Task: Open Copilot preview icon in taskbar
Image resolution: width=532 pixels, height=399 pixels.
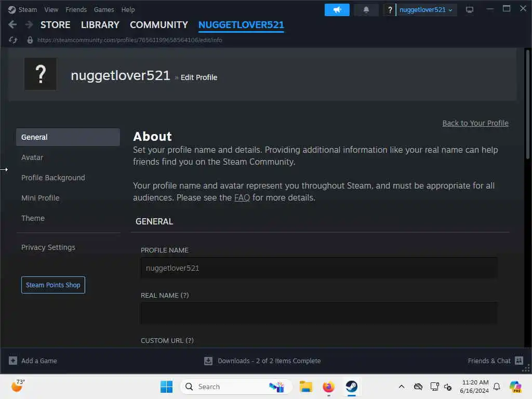Action: point(515,387)
